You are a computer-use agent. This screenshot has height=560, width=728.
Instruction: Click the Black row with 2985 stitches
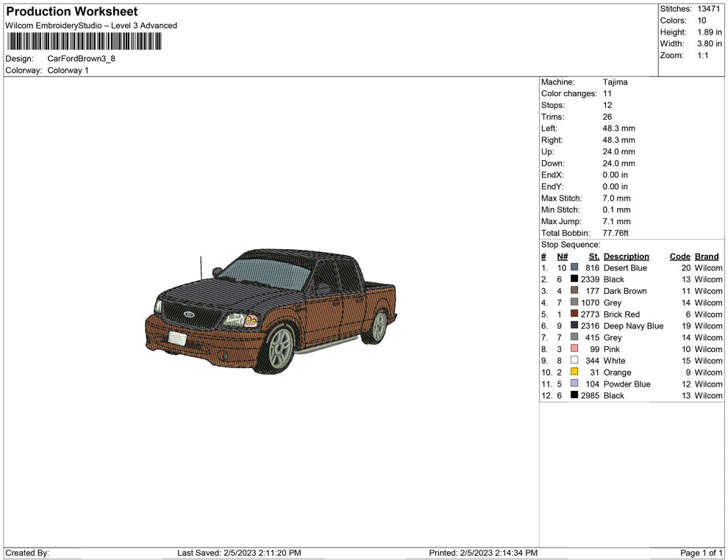point(613,395)
